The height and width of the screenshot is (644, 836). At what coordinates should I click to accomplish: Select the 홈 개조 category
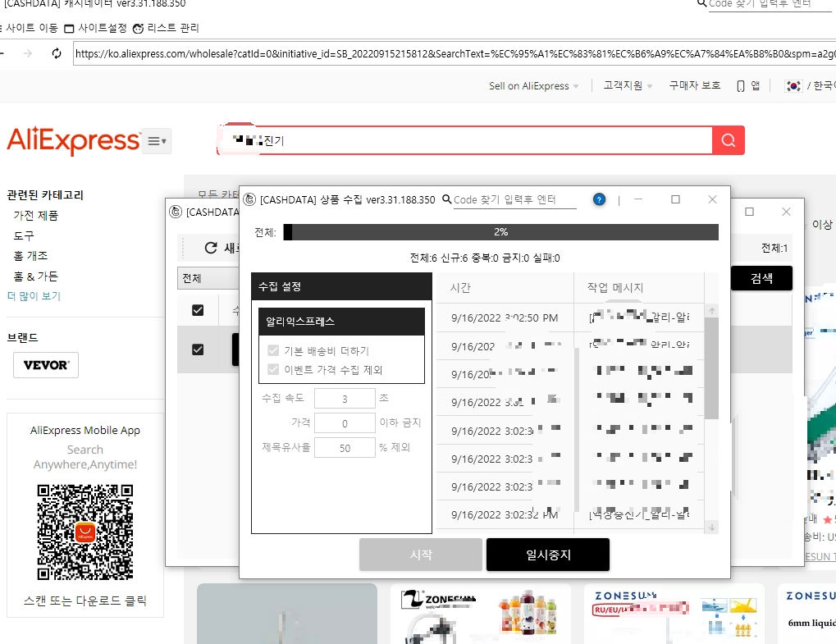(30, 256)
